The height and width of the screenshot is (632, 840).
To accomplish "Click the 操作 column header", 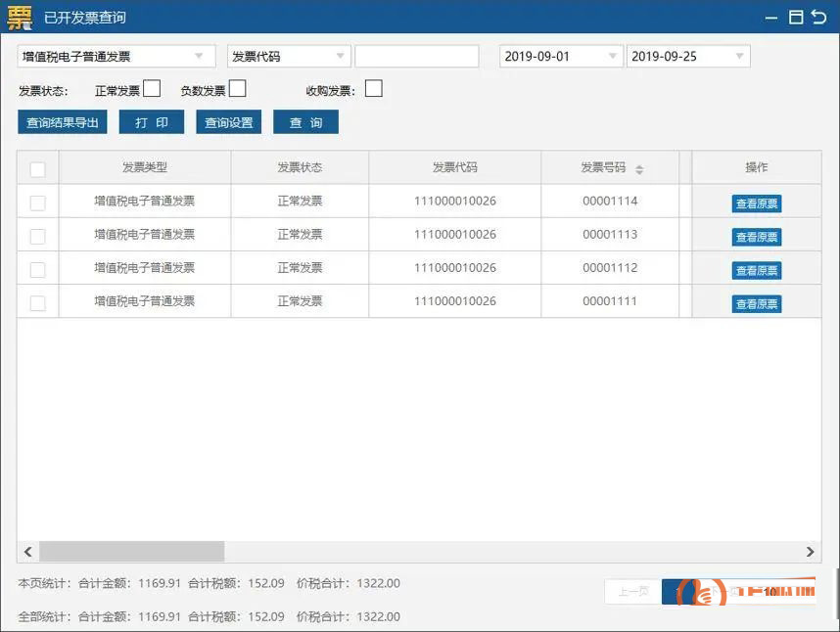I will [x=757, y=167].
